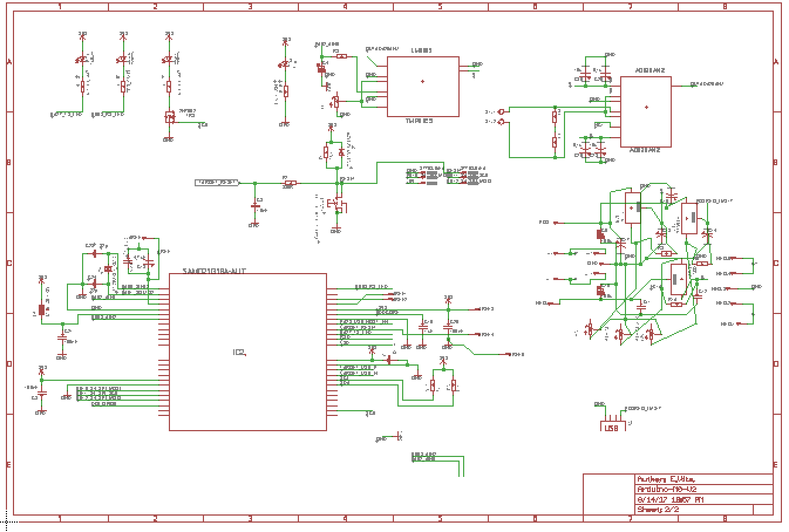Select the upper input terminal left of the divider
Viewport: 789px width, 532px height.
pyautogui.click(x=502, y=112)
